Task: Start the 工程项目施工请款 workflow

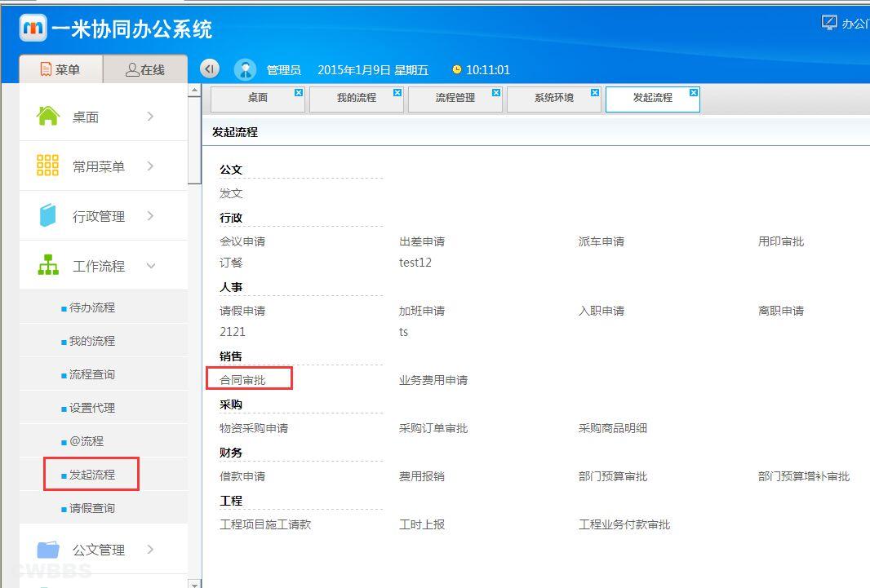Action: tap(265, 525)
